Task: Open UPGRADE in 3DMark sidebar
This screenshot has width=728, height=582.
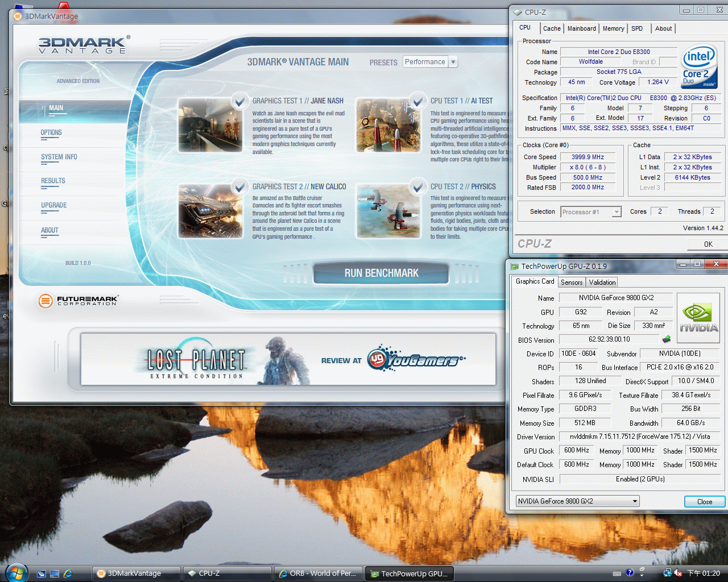Action: coord(53,205)
